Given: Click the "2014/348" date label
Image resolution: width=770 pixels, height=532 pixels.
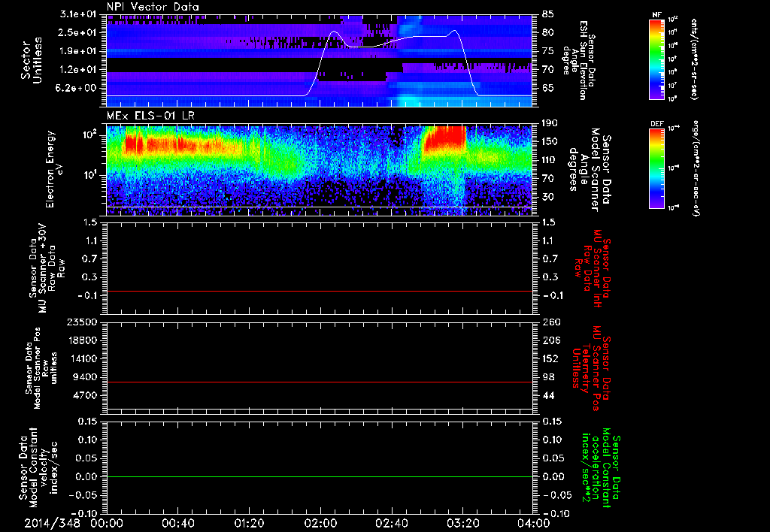Looking at the screenshot, I should click(52, 523).
